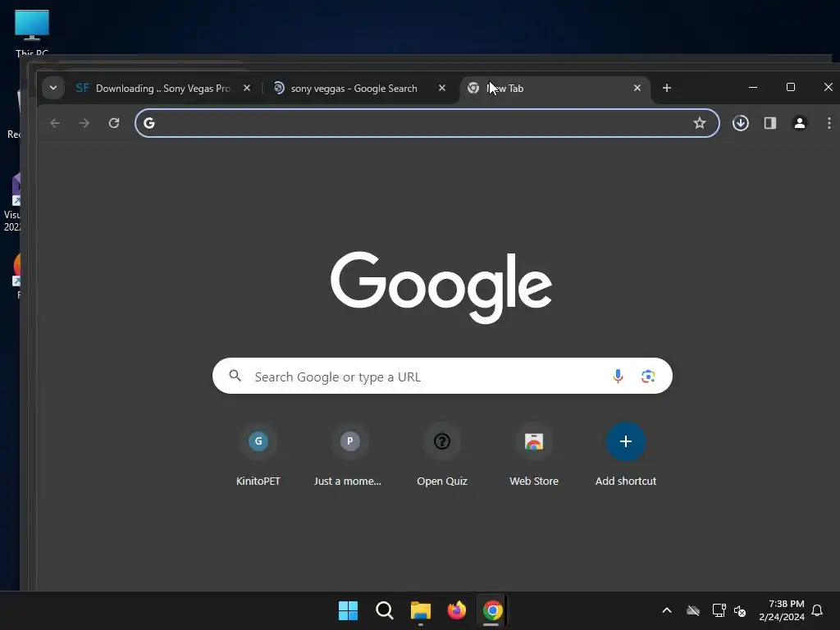Go back using the back arrow
The width and height of the screenshot is (840, 630).
pos(55,123)
